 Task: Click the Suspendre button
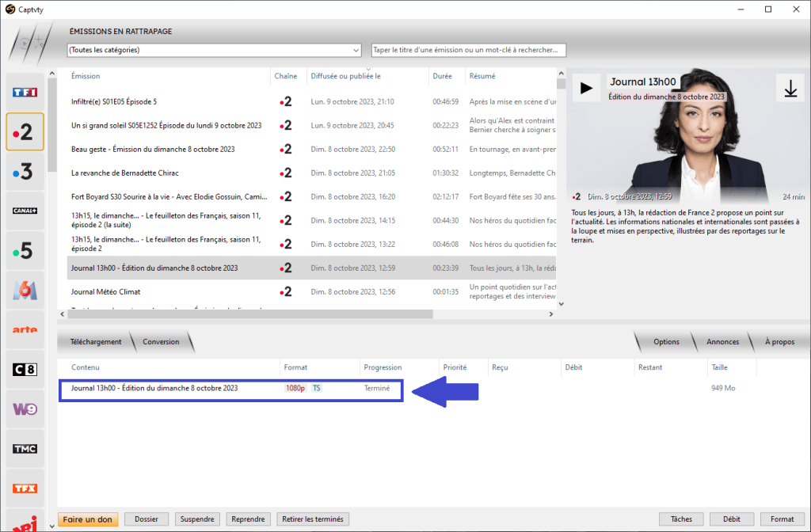[x=197, y=519]
